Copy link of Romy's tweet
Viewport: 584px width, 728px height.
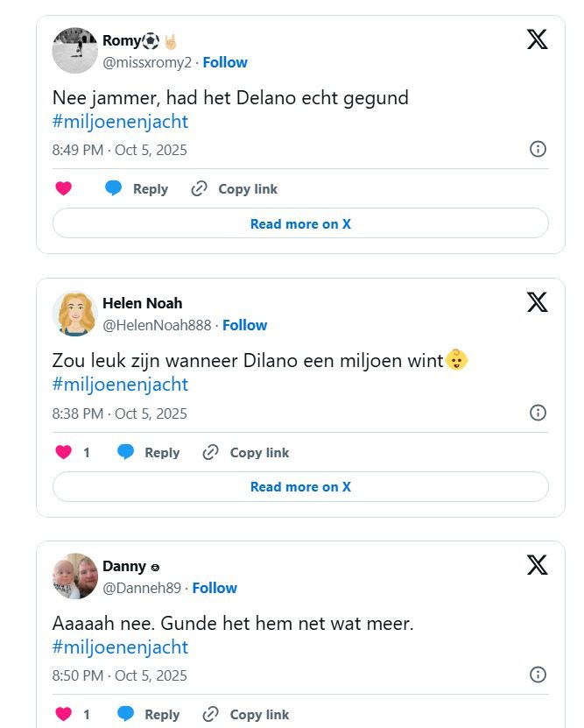(235, 188)
